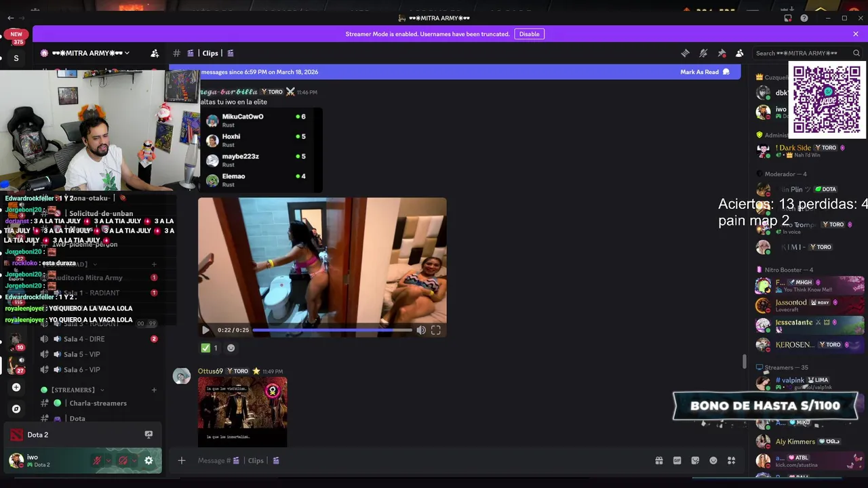Open direct messages home with NEW badge

click(x=16, y=36)
